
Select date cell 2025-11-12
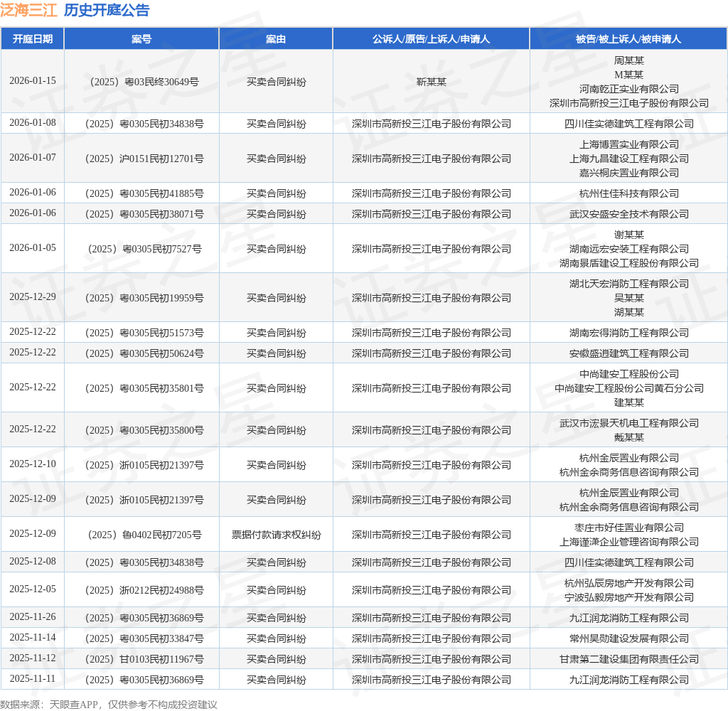pyautogui.click(x=33, y=658)
